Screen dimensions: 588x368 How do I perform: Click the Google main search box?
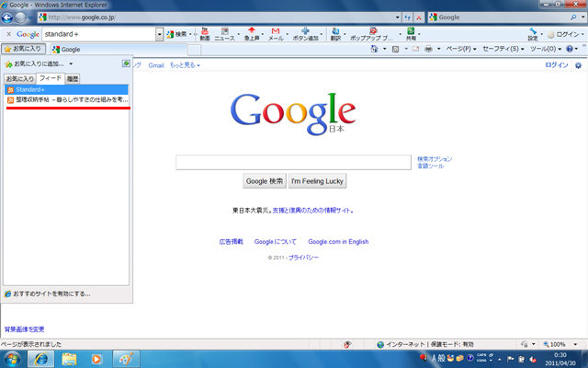coord(293,162)
